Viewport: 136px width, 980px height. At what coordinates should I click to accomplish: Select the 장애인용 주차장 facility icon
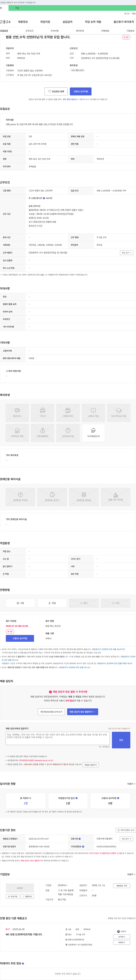click(21, 497)
